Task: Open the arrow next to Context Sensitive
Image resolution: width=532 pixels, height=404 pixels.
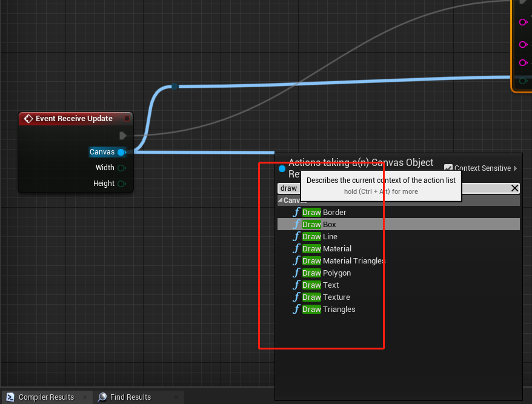Action: coord(515,168)
